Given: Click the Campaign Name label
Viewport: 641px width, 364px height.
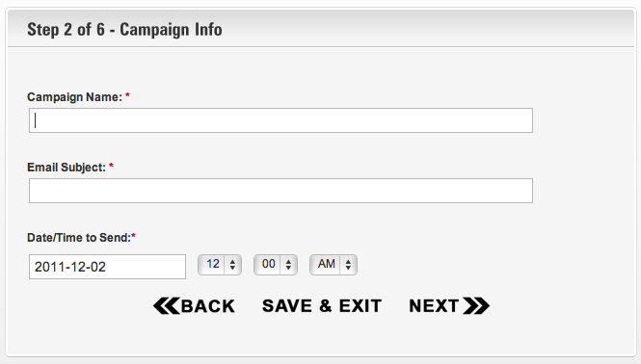Looking at the screenshot, I should 74,97.
